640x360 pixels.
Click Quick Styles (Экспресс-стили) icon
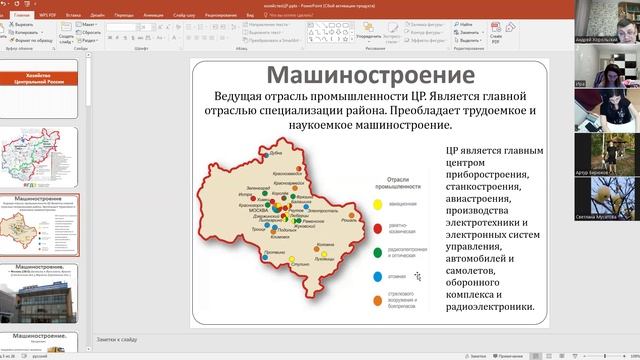(393, 28)
